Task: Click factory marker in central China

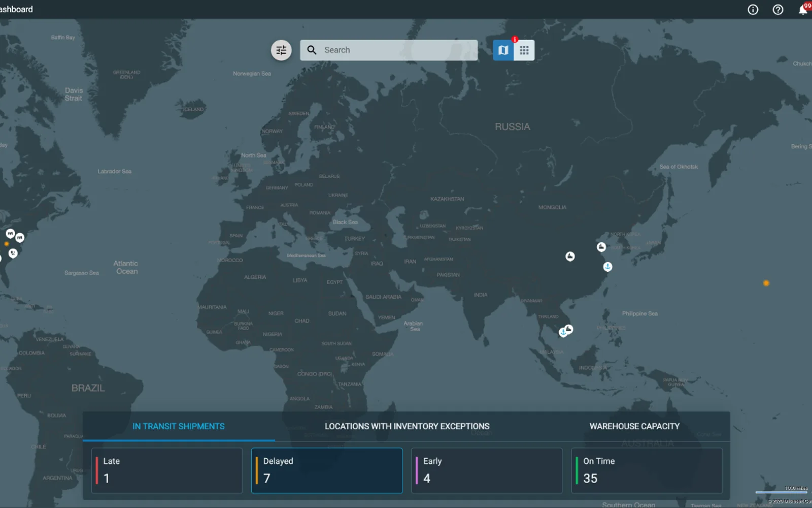Action: [570, 257]
